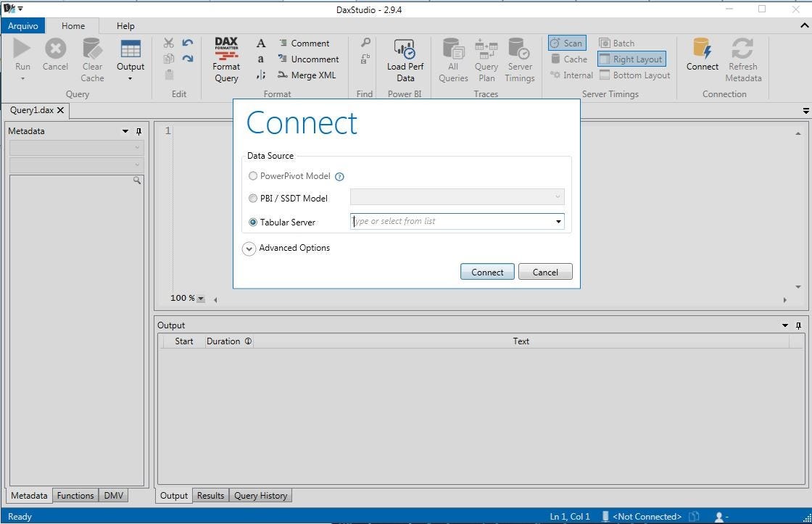The width and height of the screenshot is (812, 524).
Task: Switch to the Query History tab
Action: [260, 496]
